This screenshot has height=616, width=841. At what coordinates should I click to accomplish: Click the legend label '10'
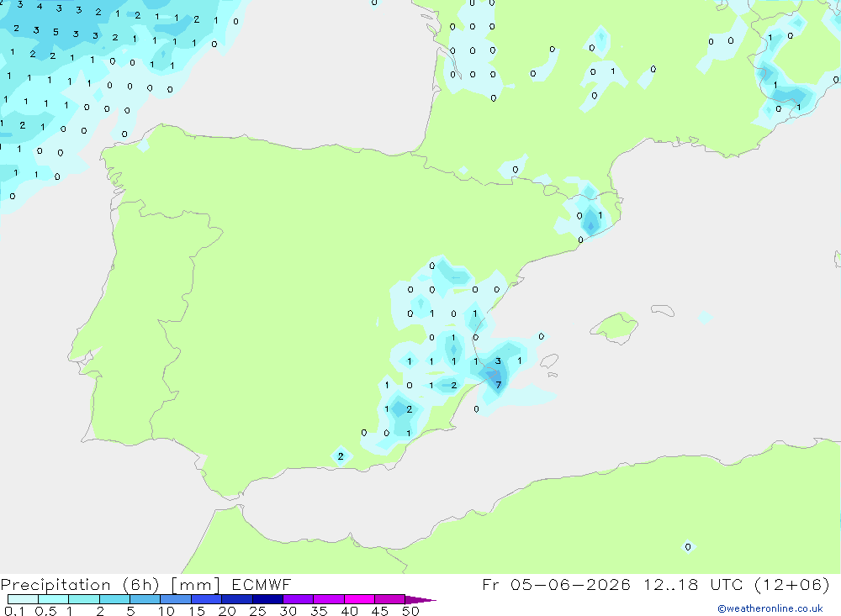coord(167,611)
